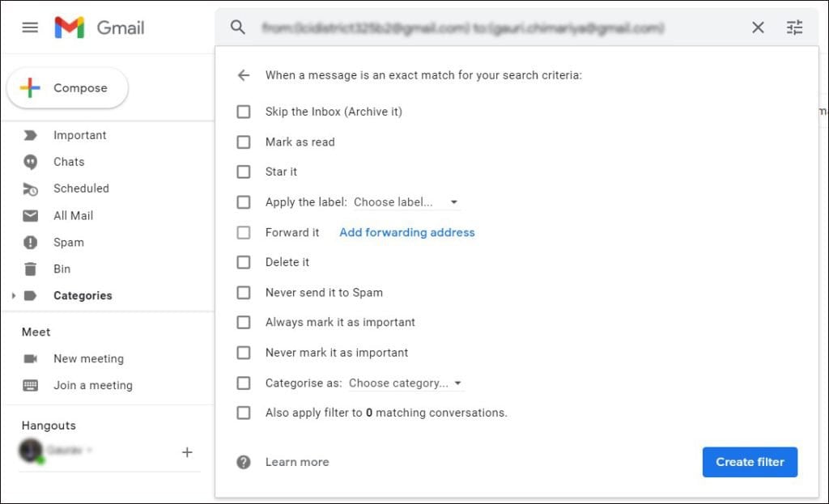Click the Create filter button
Image resolution: width=829 pixels, height=504 pixels.
pos(750,461)
